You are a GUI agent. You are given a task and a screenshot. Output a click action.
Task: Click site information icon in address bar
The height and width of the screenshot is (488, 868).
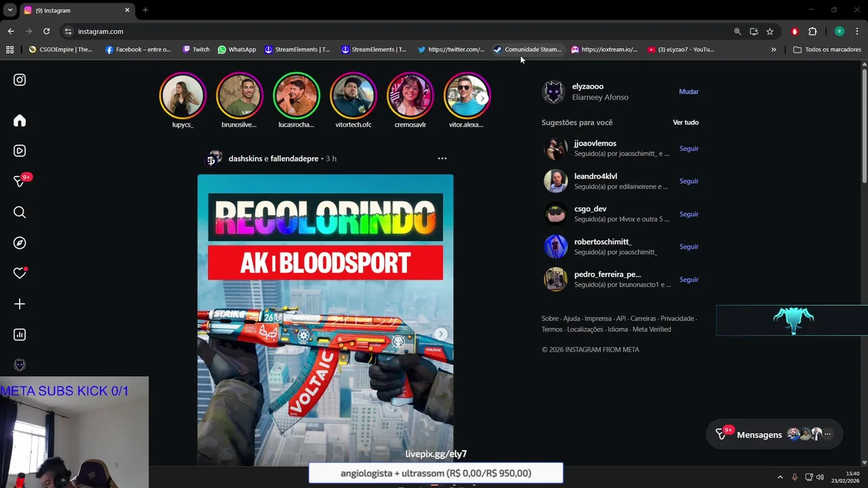pos(68,31)
